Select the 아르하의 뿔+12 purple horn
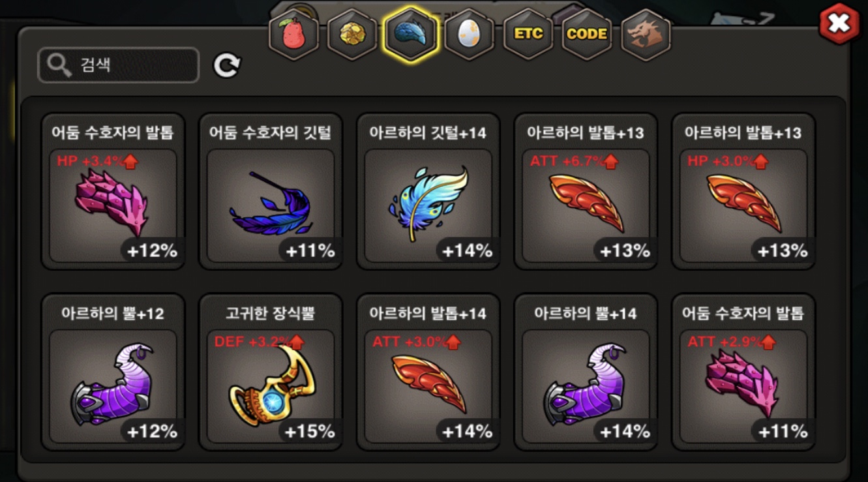 point(113,372)
